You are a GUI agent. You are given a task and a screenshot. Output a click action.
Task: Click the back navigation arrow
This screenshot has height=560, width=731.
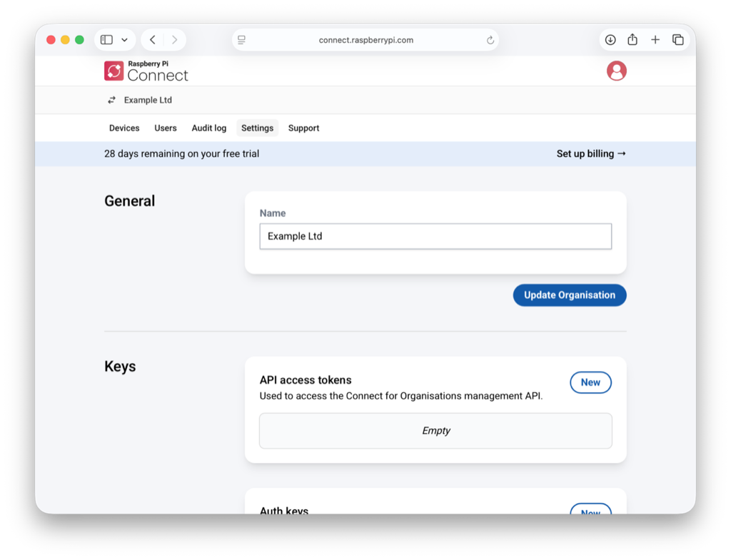(x=152, y=39)
